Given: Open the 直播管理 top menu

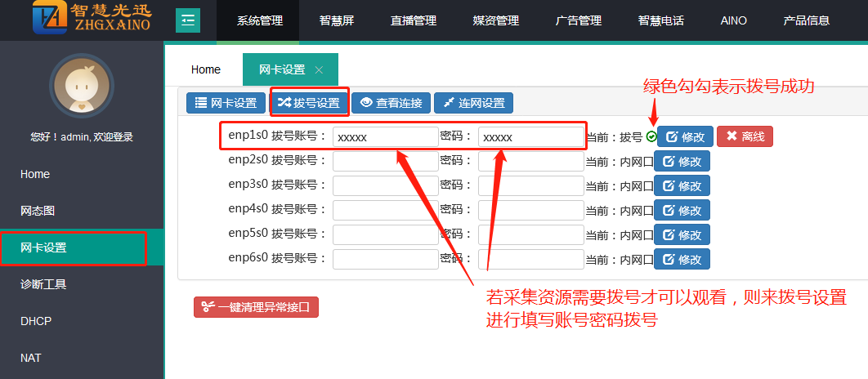Looking at the screenshot, I should 413,20.
